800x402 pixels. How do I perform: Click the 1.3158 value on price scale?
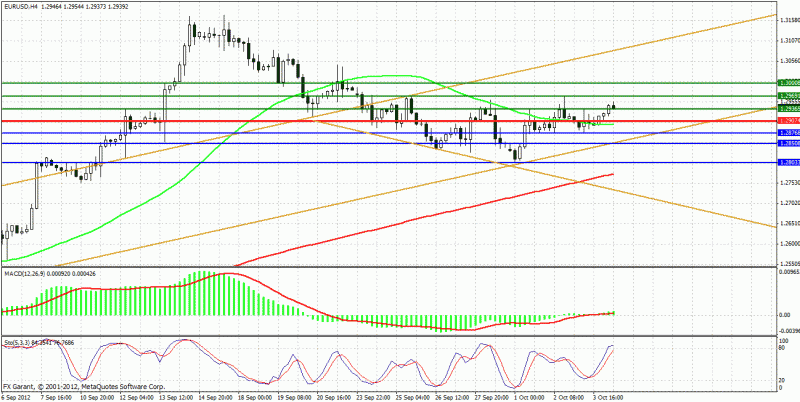[x=788, y=20]
